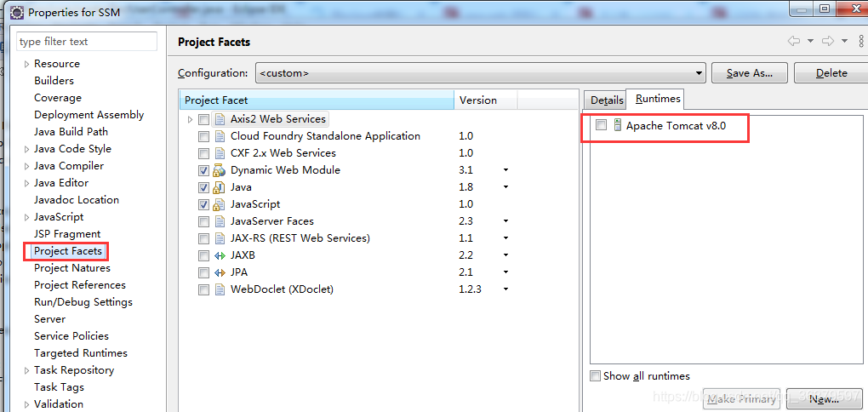868x412 pixels.
Task: Focus the type filter text field
Action: pos(87,42)
